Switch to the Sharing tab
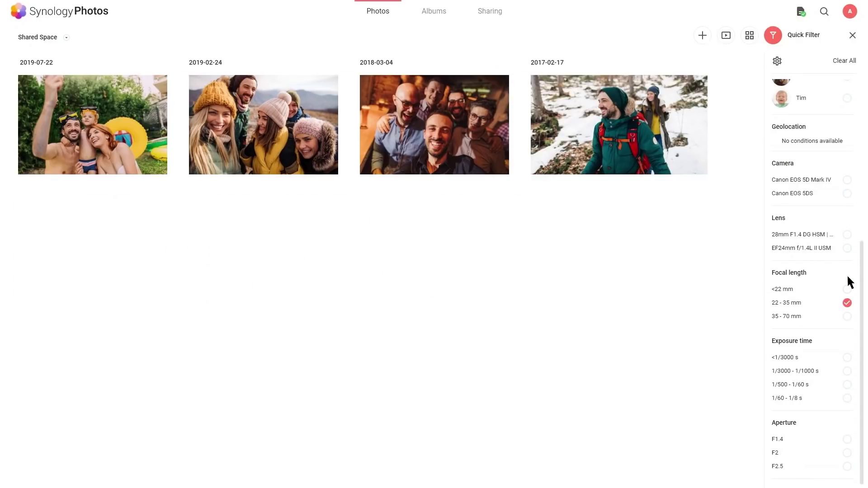Viewport: 868px width, 488px height. tap(490, 11)
